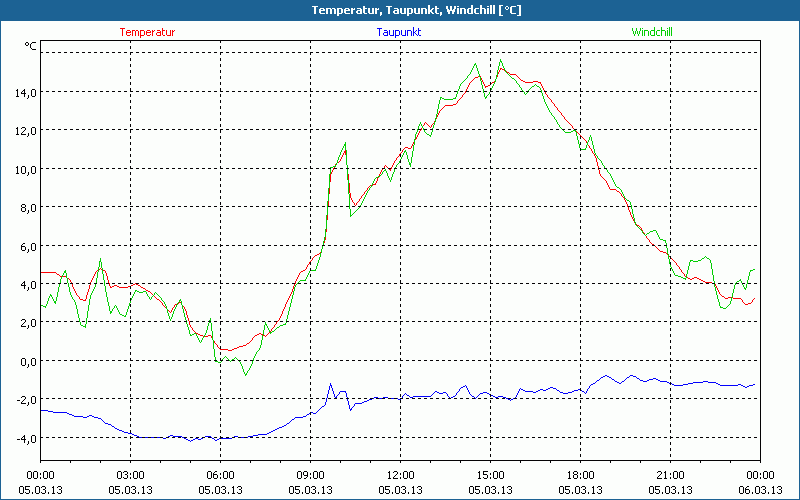Click the 14,0 y-axis value
800x500 pixels.
26,92
